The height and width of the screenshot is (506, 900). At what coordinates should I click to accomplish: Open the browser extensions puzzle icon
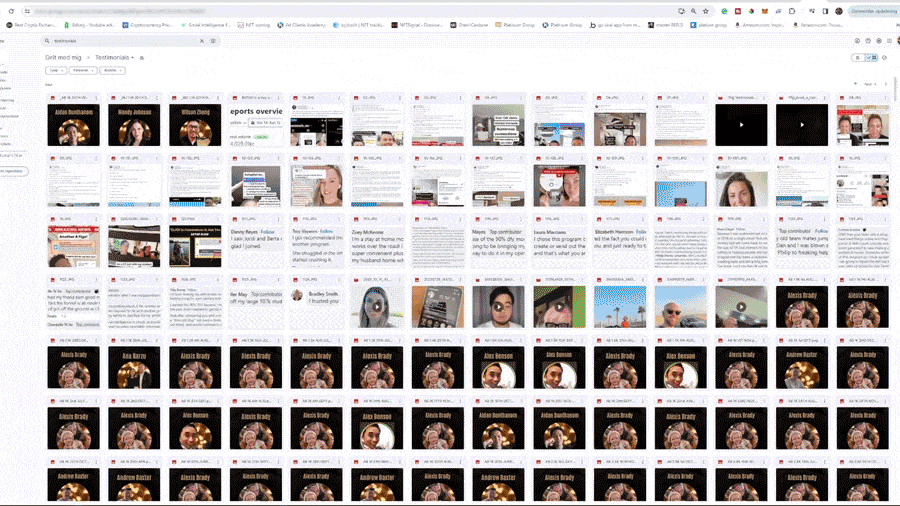click(x=791, y=10)
